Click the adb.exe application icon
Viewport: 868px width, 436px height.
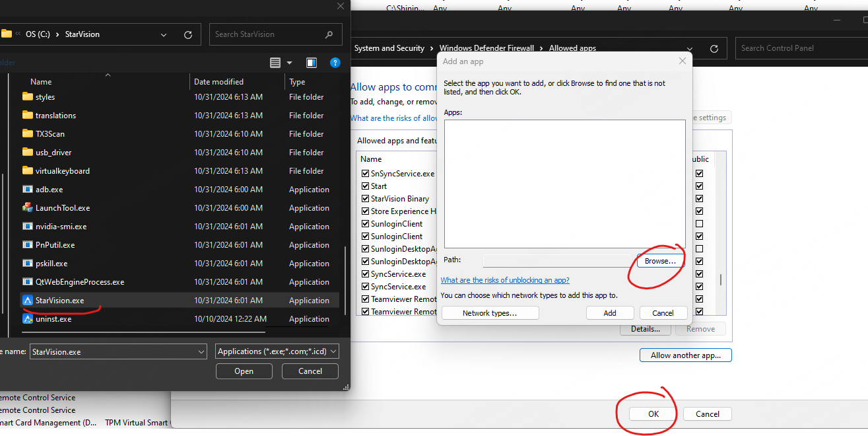[x=28, y=189]
